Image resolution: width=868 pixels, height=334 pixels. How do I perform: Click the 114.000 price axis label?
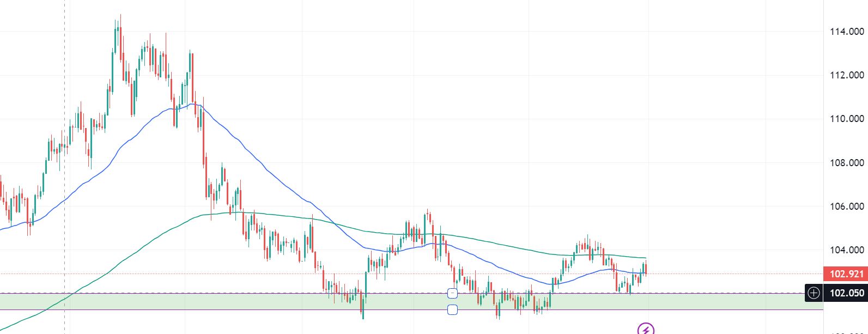[x=846, y=32]
